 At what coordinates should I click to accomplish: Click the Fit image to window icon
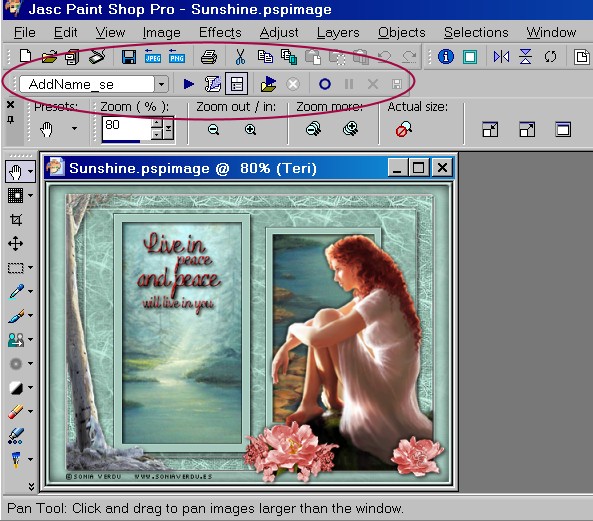527,130
